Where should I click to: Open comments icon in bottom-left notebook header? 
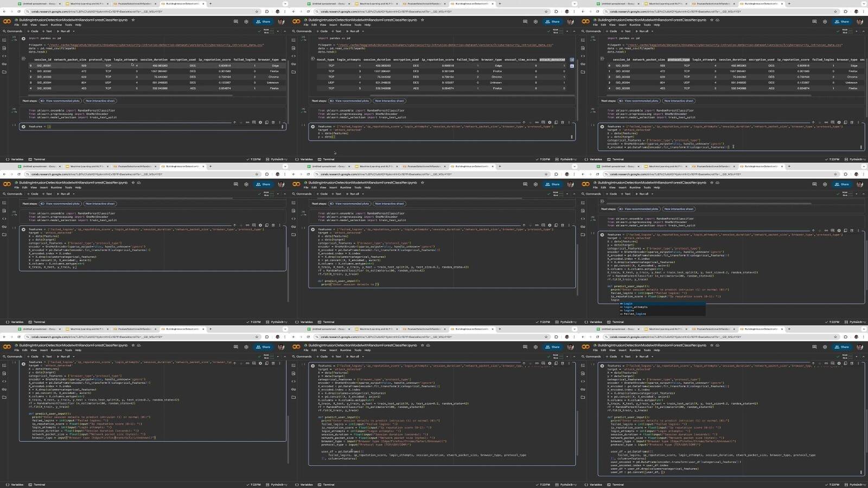tap(235, 347)
